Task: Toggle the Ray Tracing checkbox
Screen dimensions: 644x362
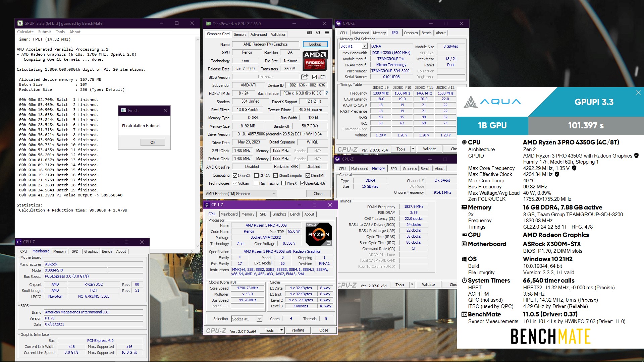Action: tap(256, 183)
